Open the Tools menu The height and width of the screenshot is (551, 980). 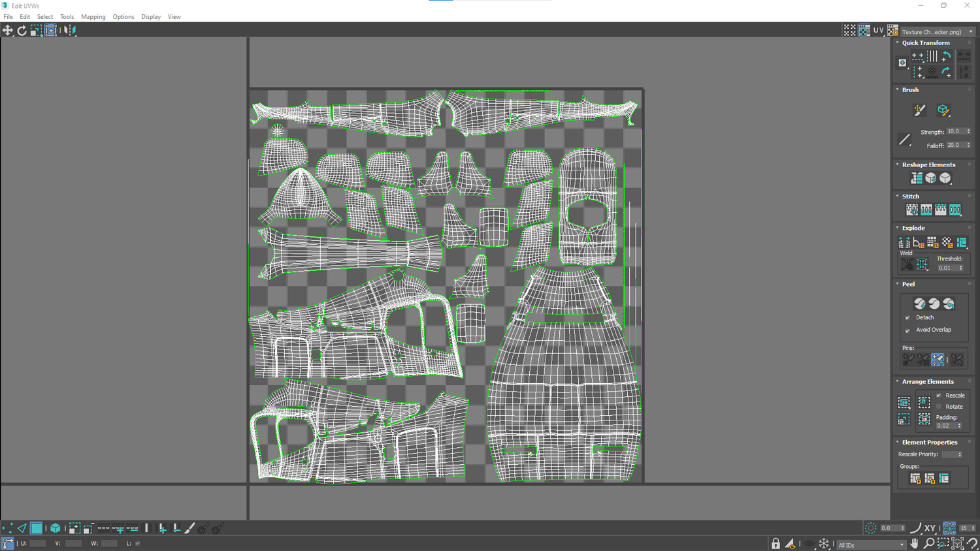click(67, 17)
